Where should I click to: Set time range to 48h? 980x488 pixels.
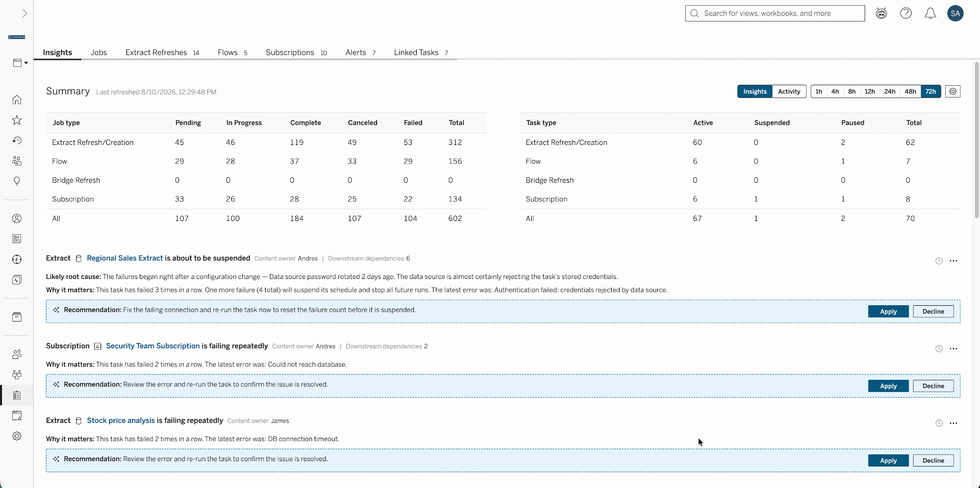(910, 91)
